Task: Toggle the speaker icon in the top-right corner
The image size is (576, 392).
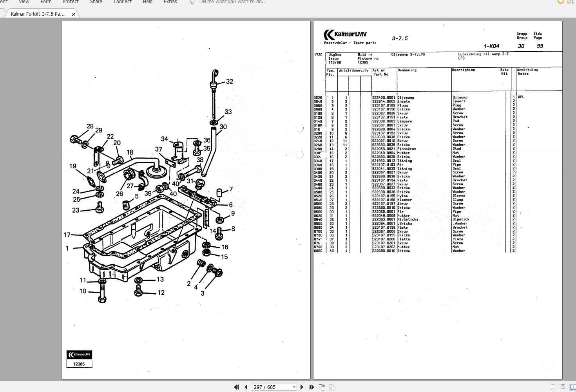Action: tap(560, 2)
